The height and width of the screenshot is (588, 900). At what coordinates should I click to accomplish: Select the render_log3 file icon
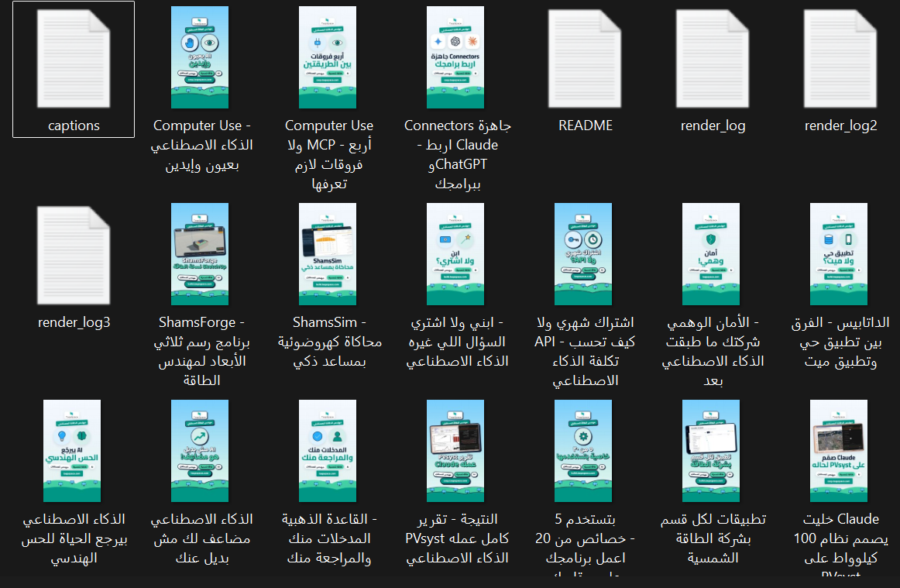74,256
